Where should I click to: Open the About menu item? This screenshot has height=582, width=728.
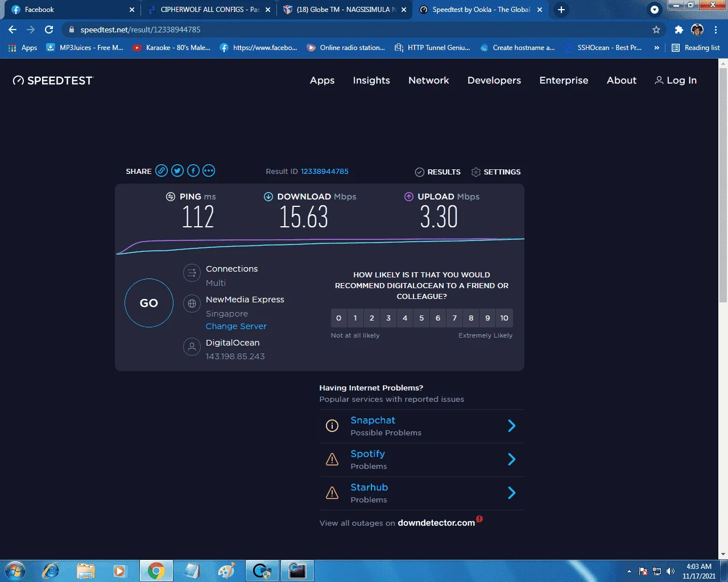pyautogui.click(x=622, y=81)
